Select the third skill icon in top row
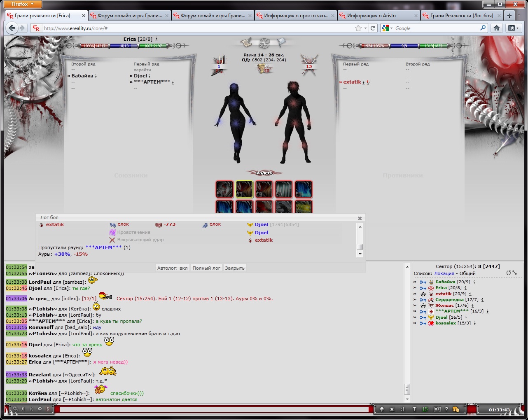 point(264,189)
